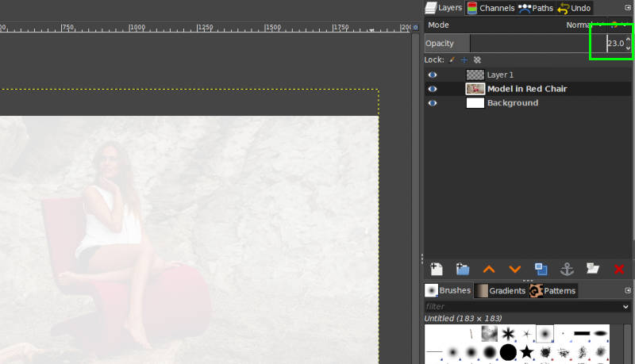Hide Layer 1 using its eye icon
This screenshot has width=635, height=364.
[x=433, y=75]
